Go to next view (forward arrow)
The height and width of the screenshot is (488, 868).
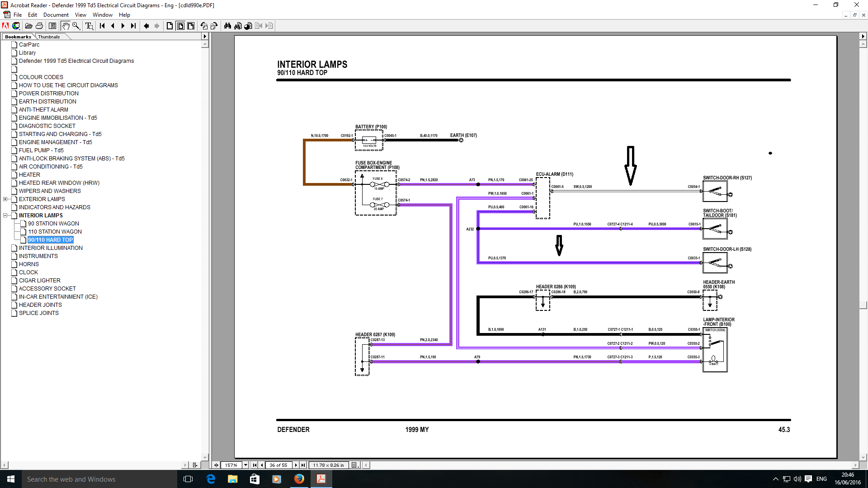click(x=156, y=26)
